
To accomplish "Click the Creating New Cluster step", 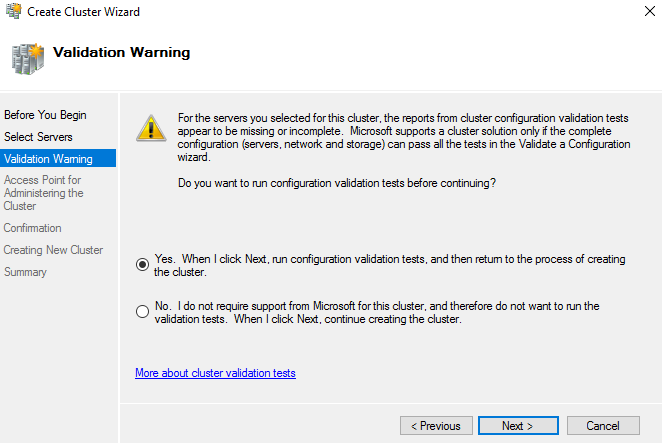I will coord(53,250).
